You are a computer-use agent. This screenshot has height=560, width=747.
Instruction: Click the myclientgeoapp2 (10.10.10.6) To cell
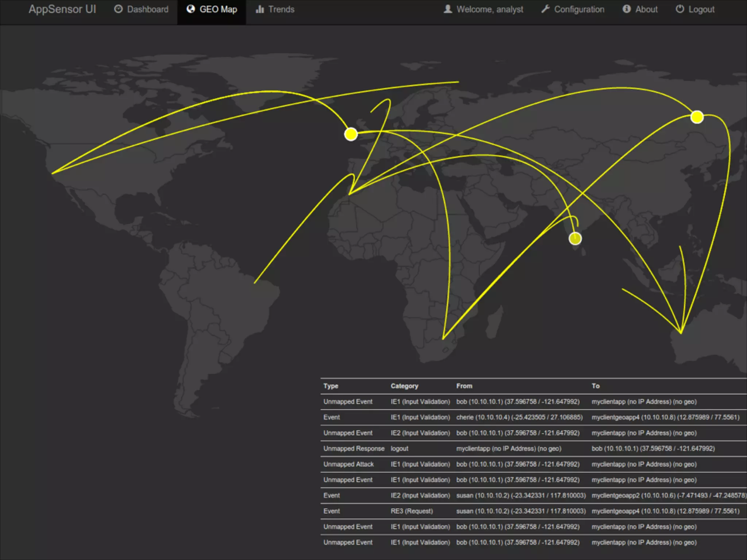click(x=668, y=495)
